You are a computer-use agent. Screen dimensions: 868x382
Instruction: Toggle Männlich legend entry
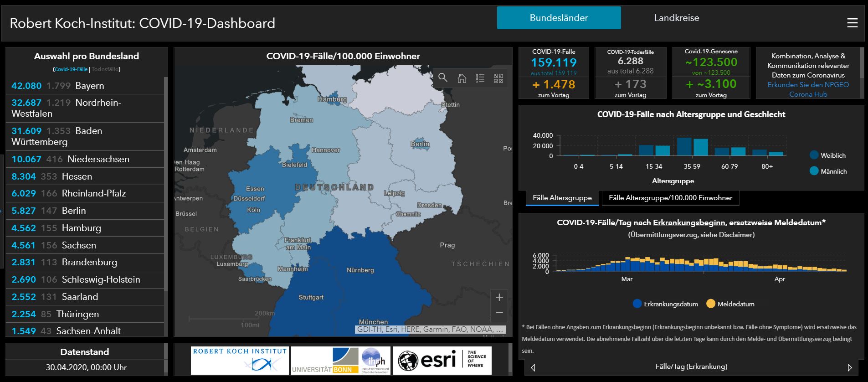pyautogui.click(x=828, y=171)
